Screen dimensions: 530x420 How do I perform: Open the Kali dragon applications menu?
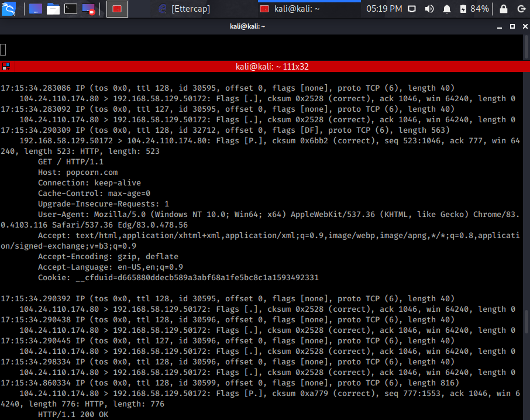click(x=8, y=9)
